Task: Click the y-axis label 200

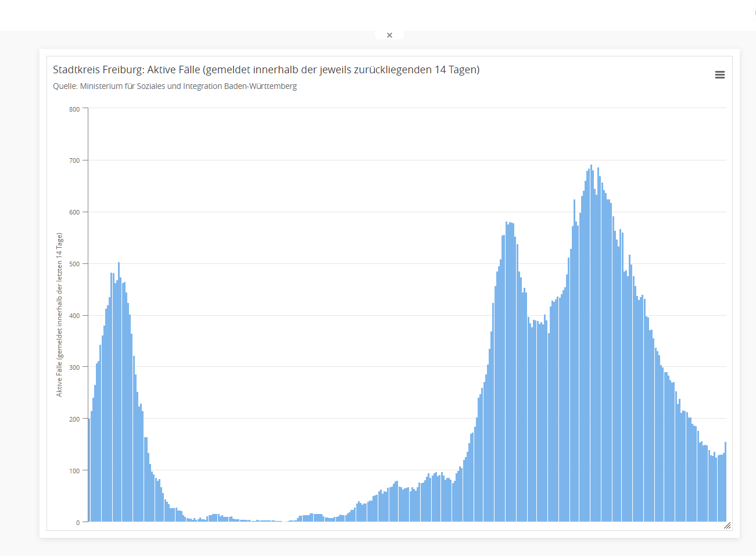Action: coord(74,419)
